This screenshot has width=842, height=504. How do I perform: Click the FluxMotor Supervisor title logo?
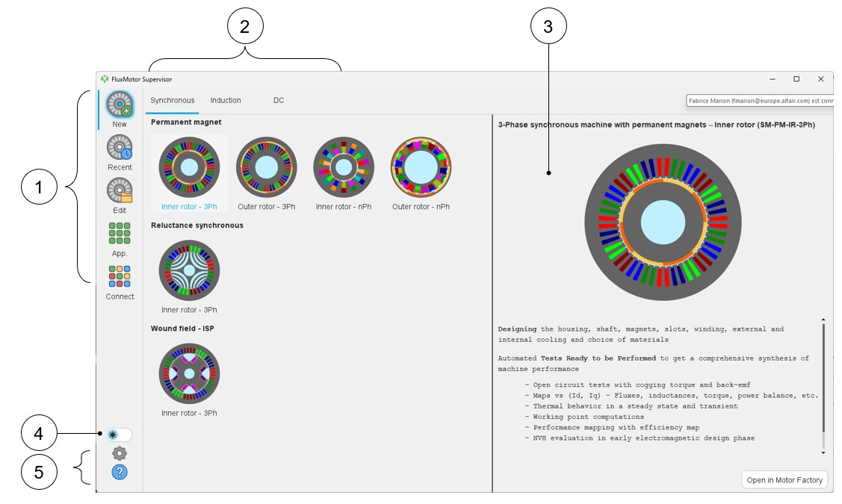(105, 79)
